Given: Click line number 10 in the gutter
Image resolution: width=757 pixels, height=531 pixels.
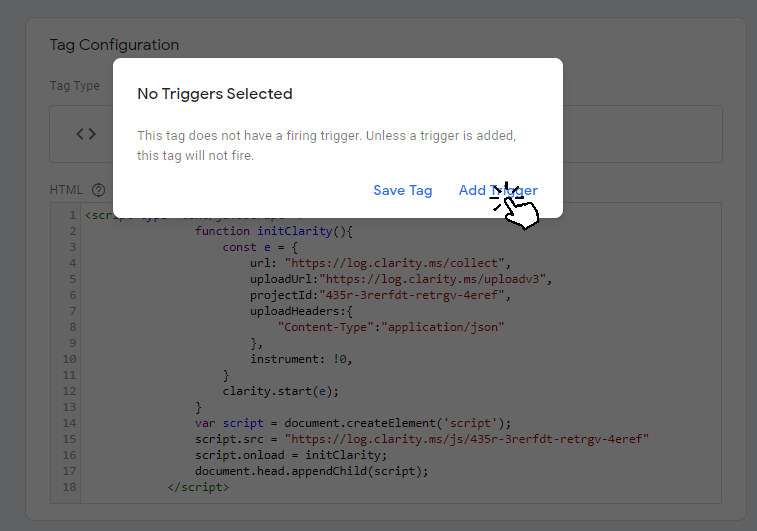Looking at the screenshot, I should point(70,359).
